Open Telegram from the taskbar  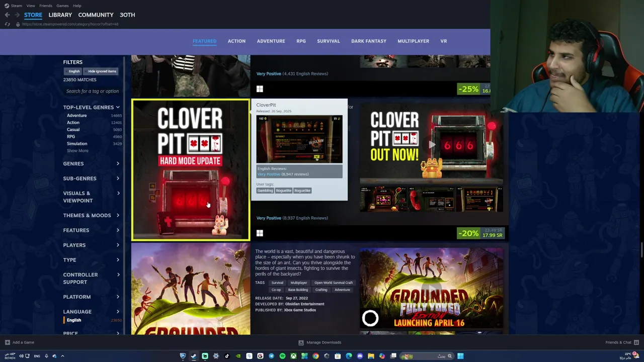[x=271, y=356]
